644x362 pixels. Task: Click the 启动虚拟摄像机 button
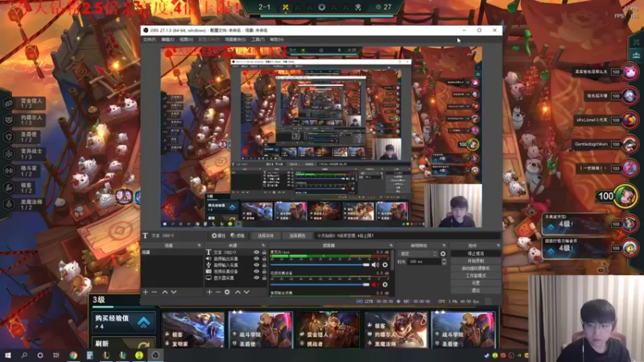[x=476, y=268]
